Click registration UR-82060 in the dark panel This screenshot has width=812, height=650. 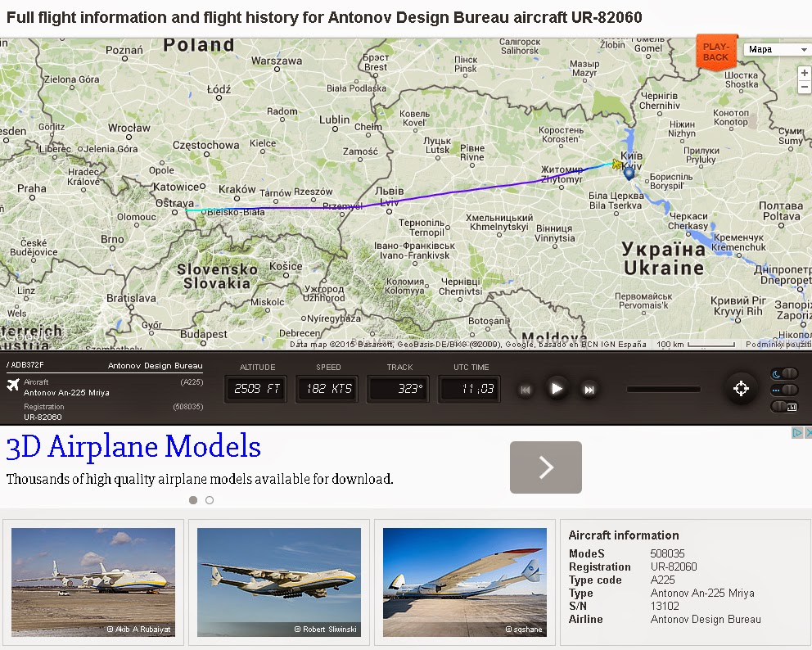43,417
